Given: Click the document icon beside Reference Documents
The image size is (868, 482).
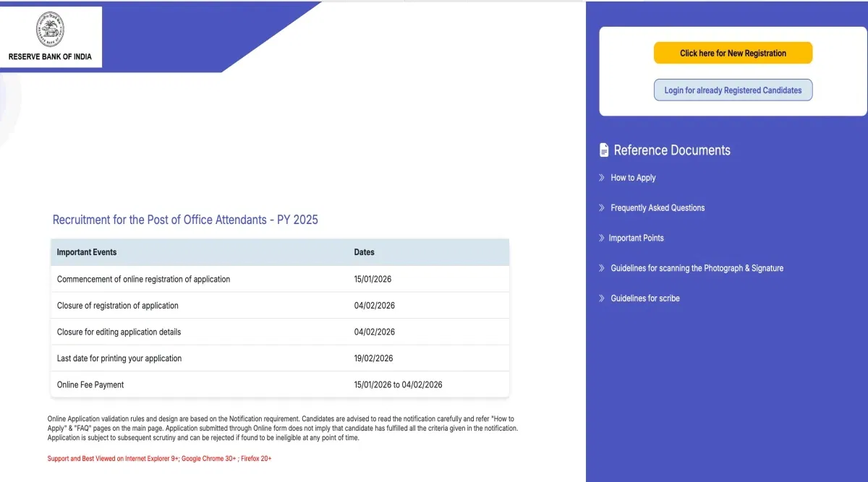Looking at the screenshot, I should pos(604,150).
